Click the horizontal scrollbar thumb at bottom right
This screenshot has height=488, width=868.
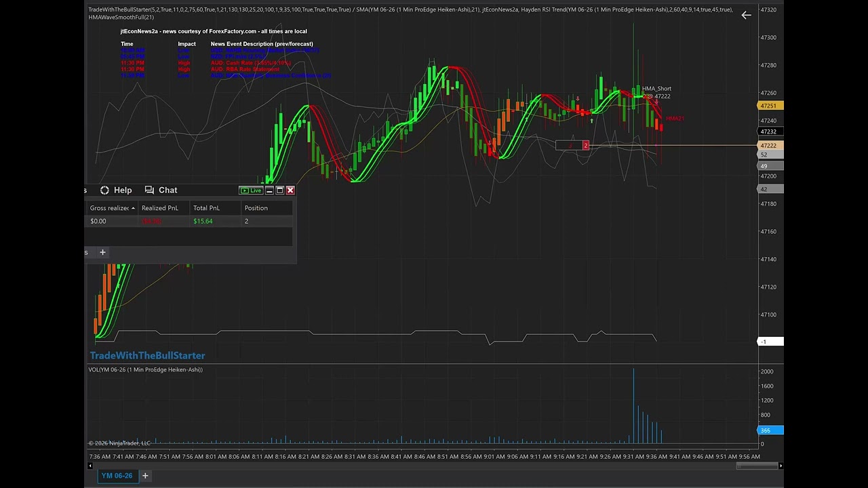tap(757, 466)
